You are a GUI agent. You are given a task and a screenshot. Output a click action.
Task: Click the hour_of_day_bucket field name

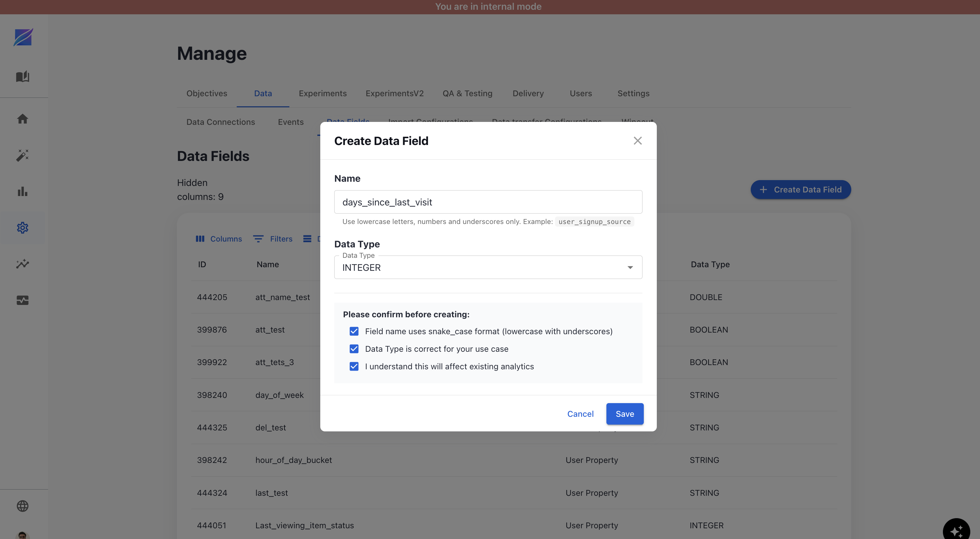coord(293,460)
